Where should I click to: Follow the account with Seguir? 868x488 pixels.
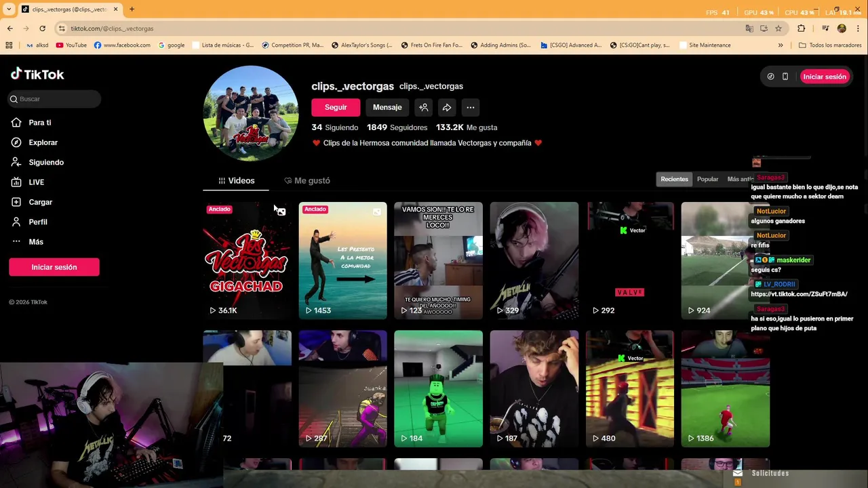tap(336, 107)
